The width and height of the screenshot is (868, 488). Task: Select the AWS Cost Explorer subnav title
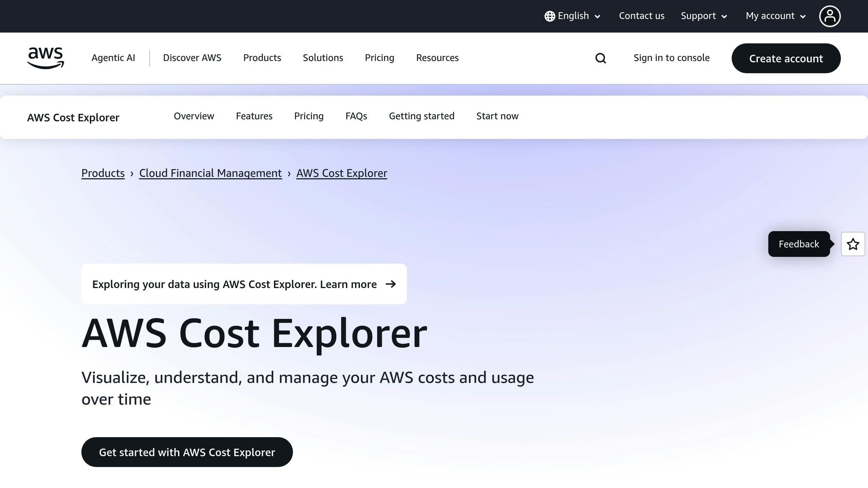[x=73, y=117]
